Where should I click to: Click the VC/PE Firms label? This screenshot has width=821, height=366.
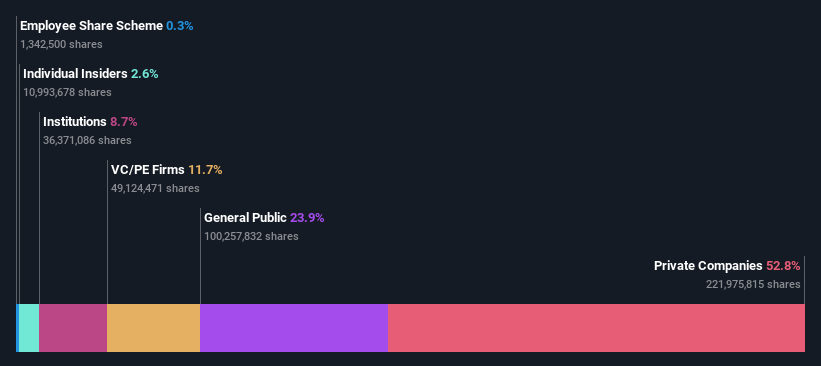click(x=148, y=170)
